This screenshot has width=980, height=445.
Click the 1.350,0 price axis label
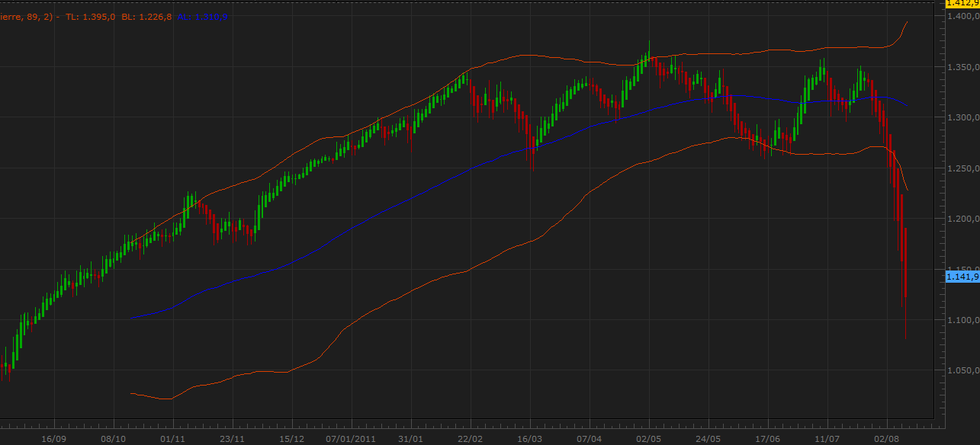(x=962, y=67)
